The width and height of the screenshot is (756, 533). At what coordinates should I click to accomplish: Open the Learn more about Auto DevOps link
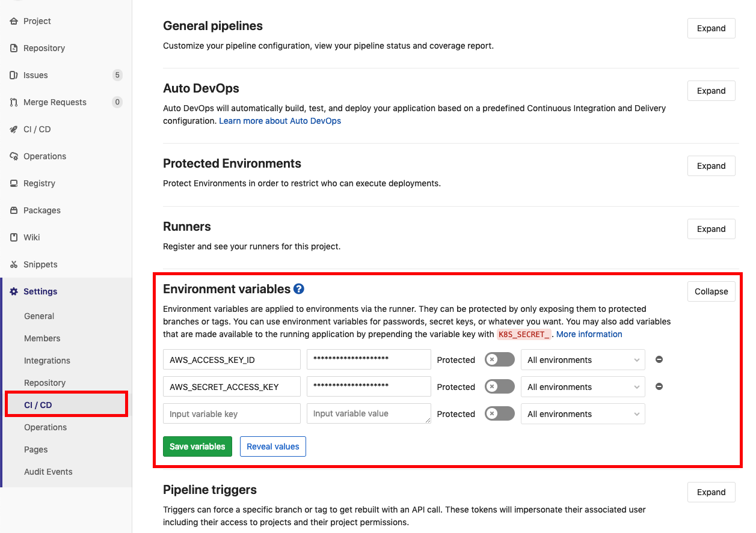(280, 121)
